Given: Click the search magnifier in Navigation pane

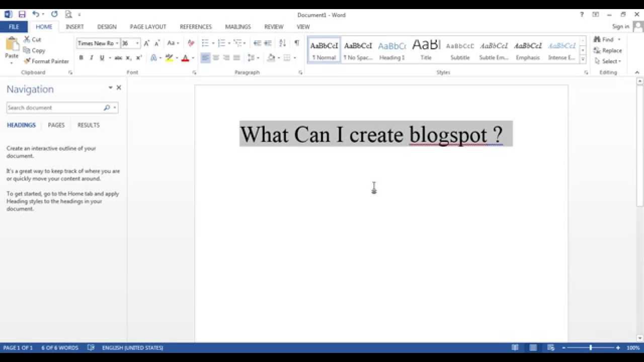Looking at the screenshot, I should pos(107,108).
